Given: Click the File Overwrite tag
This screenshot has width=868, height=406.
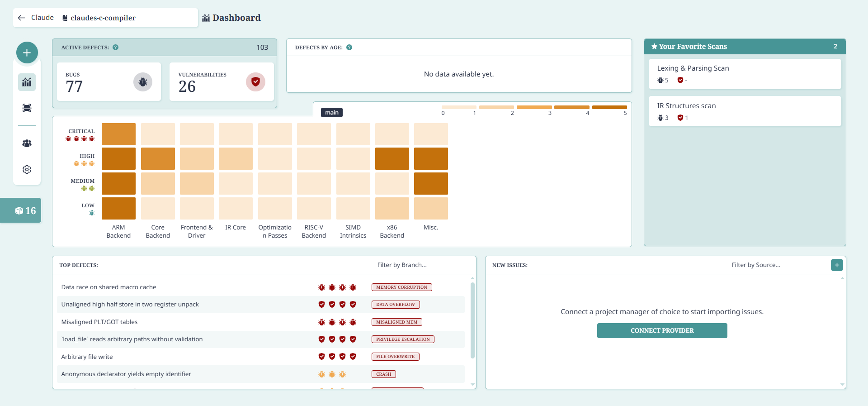Looking at the screenshot, I should [395, 357].
